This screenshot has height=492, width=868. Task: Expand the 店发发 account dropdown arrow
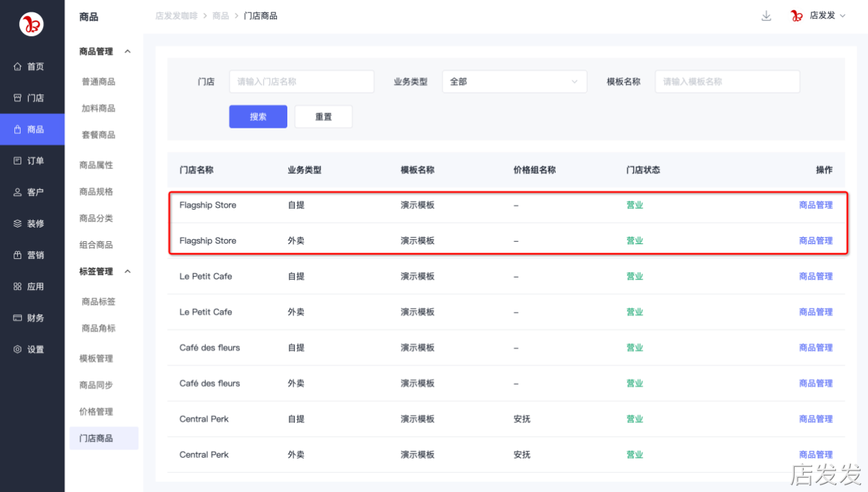click(843, 16)
